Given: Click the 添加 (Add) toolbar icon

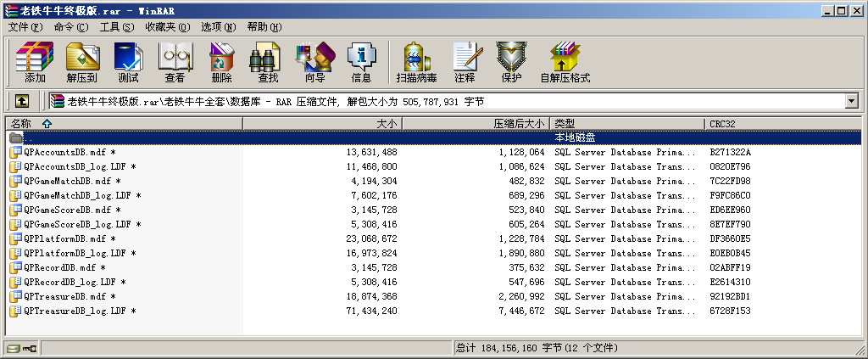Looking at the screenshot, I should pyautogui.click(x=35, y=62).
